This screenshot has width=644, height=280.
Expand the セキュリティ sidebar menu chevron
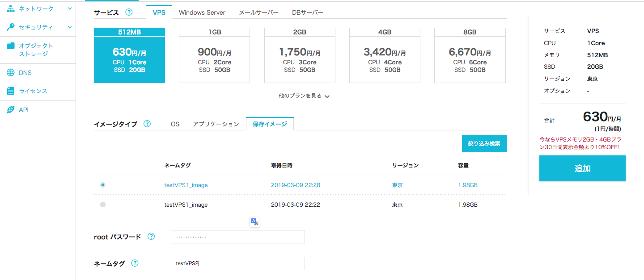click(70, 27)
